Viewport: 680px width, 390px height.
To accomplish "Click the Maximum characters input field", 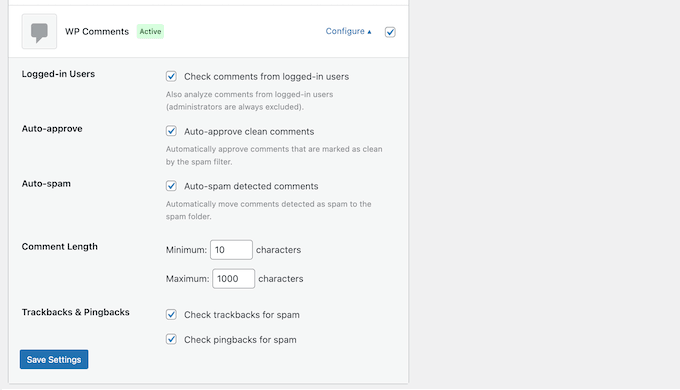I will point(233,279).
